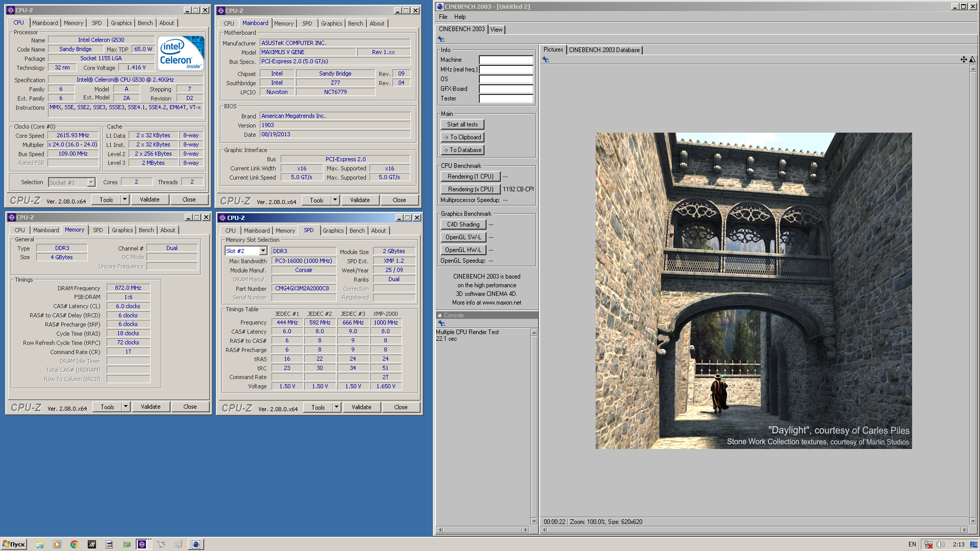Open Tools dropdown arrow in CPU tab window
Screen dimensions: 980x551
(125, 199)
